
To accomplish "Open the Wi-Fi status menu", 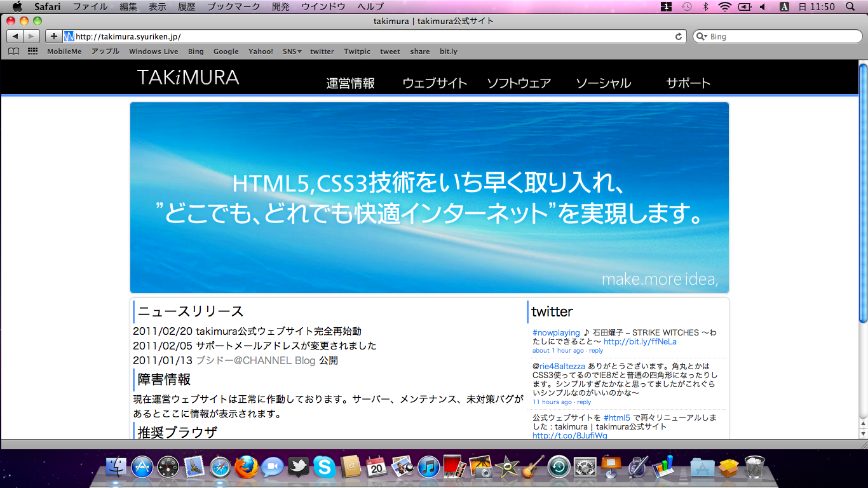I will coord(724,7).
